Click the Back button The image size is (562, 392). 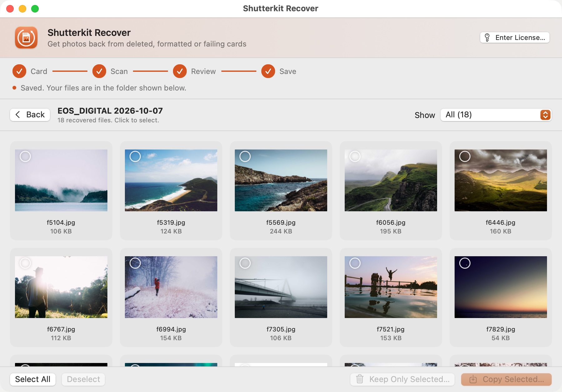point(30,115)
